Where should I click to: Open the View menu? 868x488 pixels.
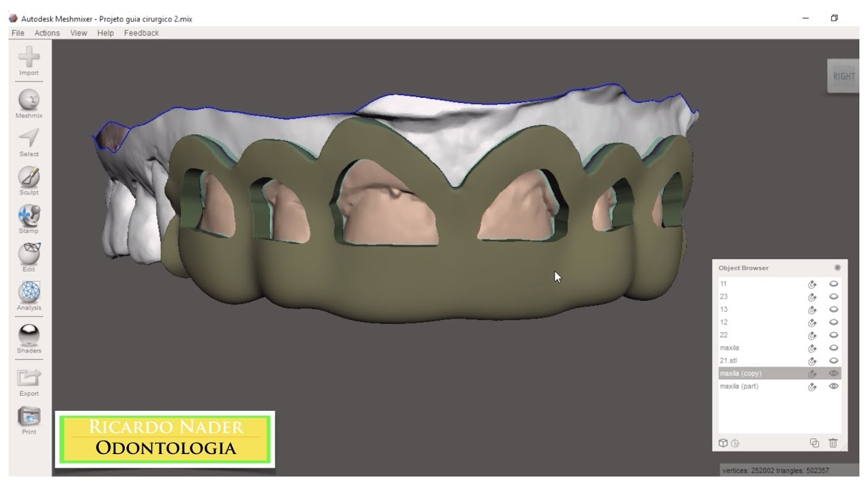click(x=79, y=33)
